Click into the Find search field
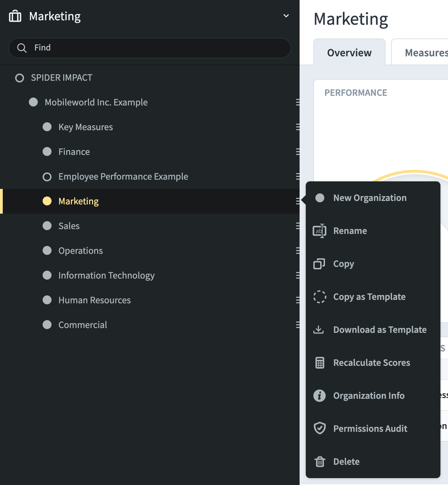The image size is (448, 485). [x=150, y=48]
